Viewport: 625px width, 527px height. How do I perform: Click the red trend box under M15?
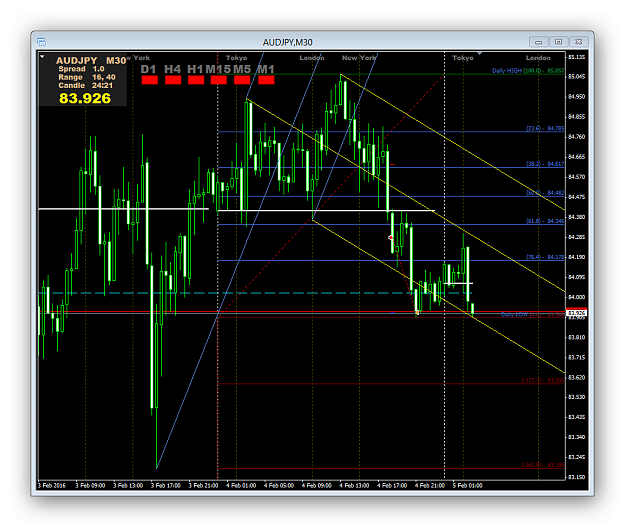coord(219,80)
